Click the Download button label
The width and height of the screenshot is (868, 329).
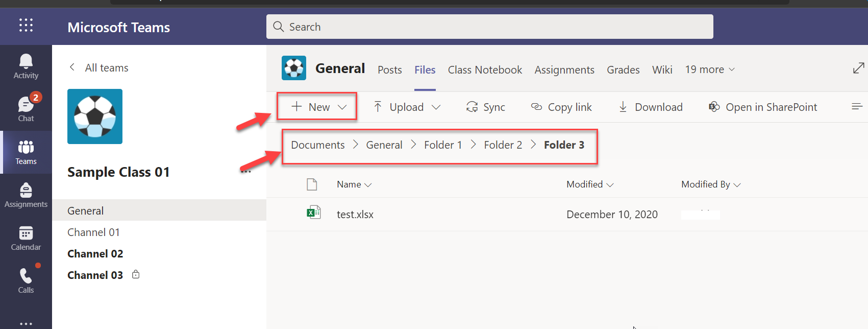(659, 107)
